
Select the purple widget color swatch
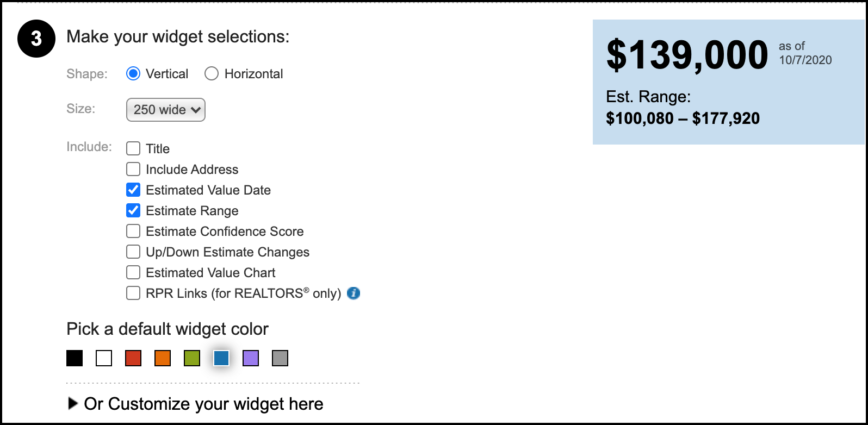click(251, 358)
